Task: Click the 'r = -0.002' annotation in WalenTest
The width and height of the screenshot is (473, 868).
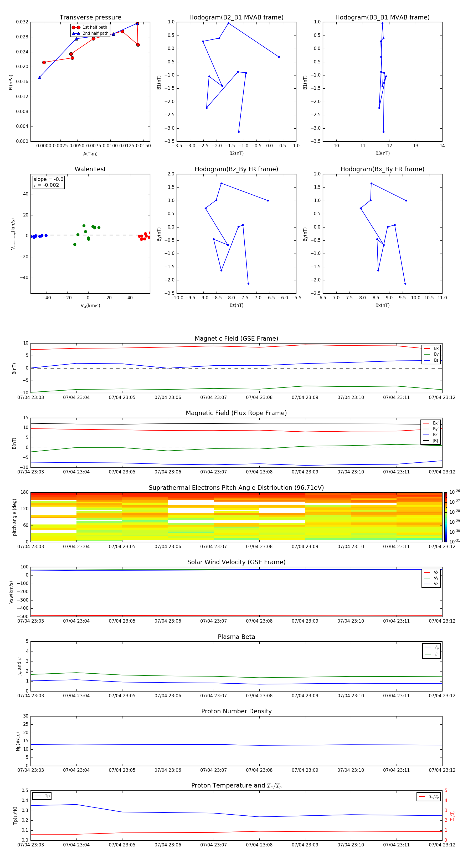Action: (x=47, y=185)
